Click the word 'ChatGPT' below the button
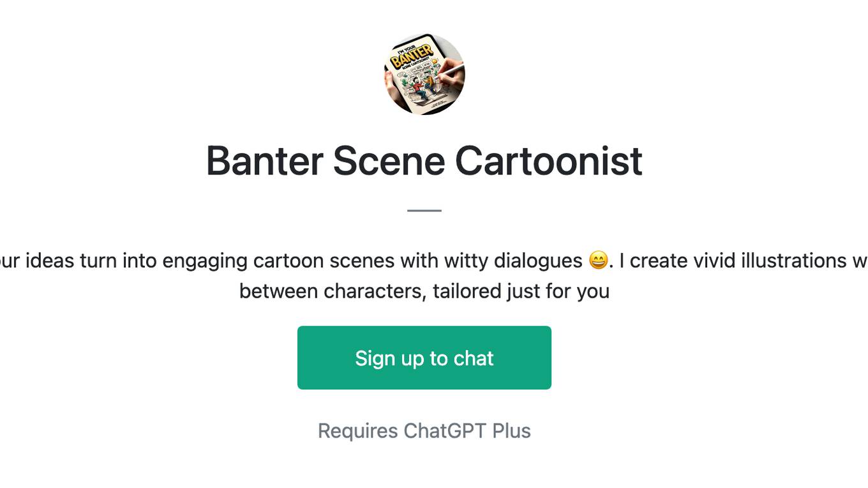The height and width of the screenshot is (488, 868). pos(445,431)
